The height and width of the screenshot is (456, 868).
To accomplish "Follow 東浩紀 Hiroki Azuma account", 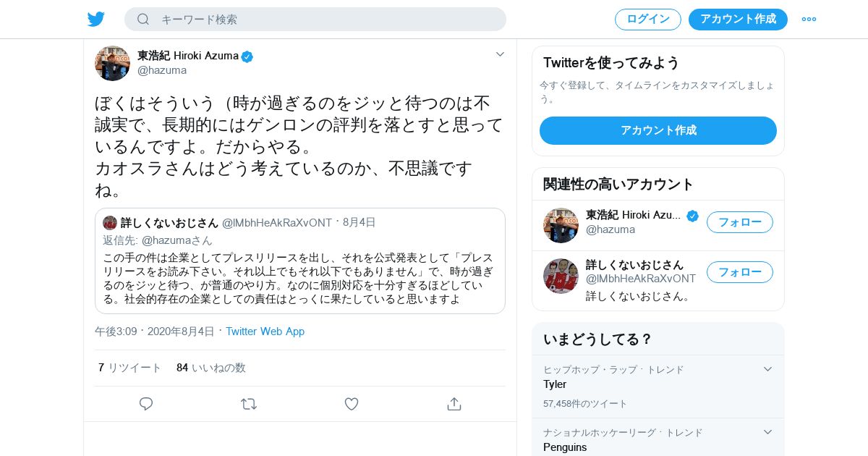I will [x=739, y=222].
